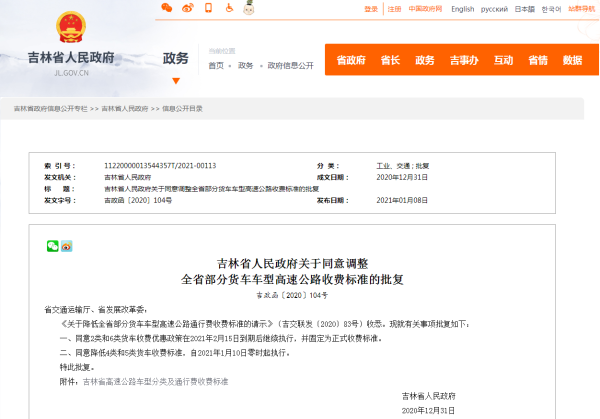The image size is (600, 419).
Task: Click 政府信息公开 in location path
Action: pos(290,65)
